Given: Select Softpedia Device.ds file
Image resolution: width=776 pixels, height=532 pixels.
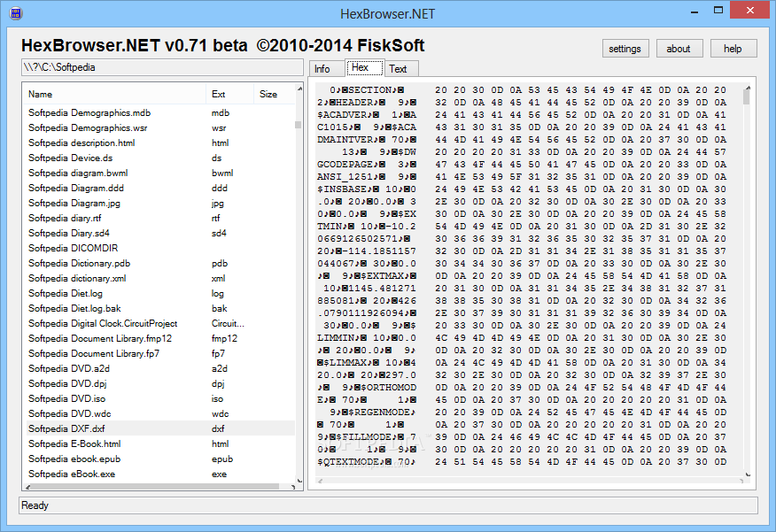Looking at the screenshot, I should click(159, 158).
